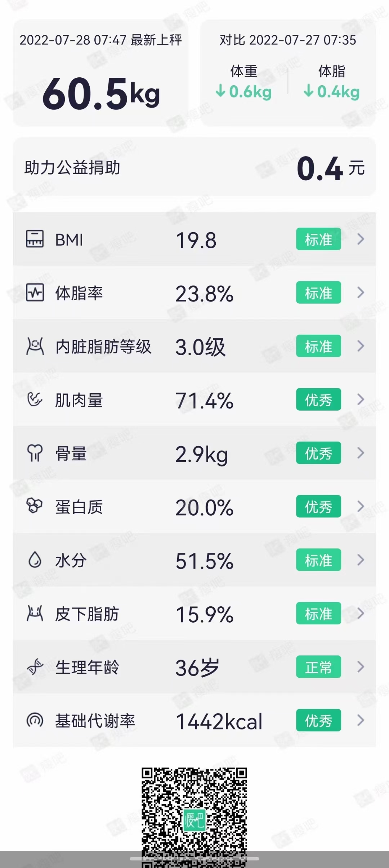Tap the muscle mass (肌肉量) arm icon
Image resolution: width=389 pixels, height=868 pixels.
click(x=35, y=399)
